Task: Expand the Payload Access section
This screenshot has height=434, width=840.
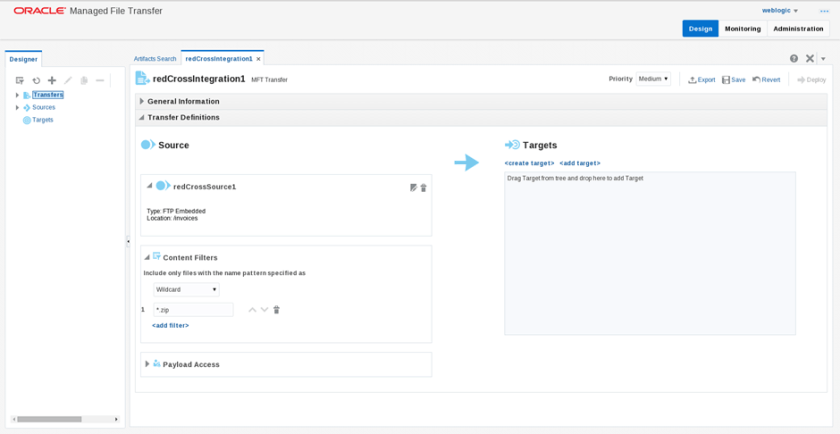Action: click(x=148, y=364)
